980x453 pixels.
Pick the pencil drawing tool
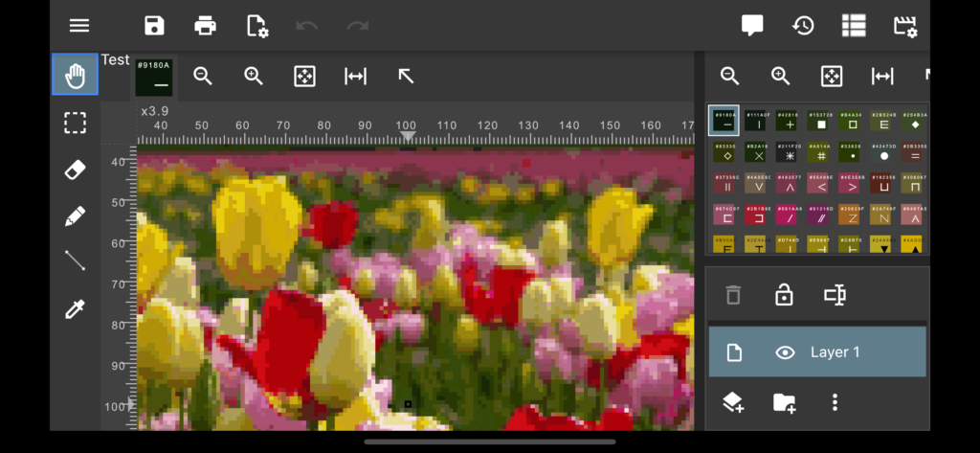pyautogui.click(x=75, y=216)
